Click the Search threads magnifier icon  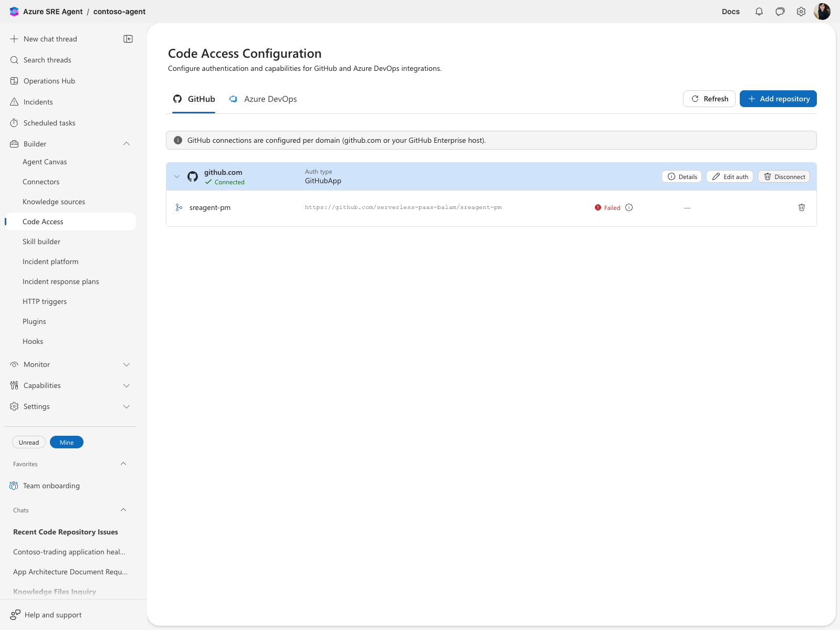[14, 60]
